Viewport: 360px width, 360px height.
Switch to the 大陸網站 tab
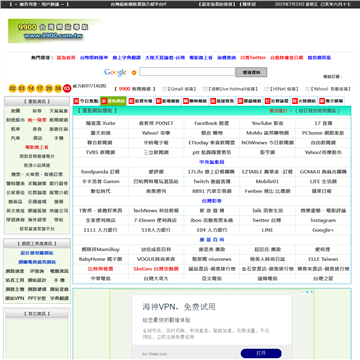point(304,101)
